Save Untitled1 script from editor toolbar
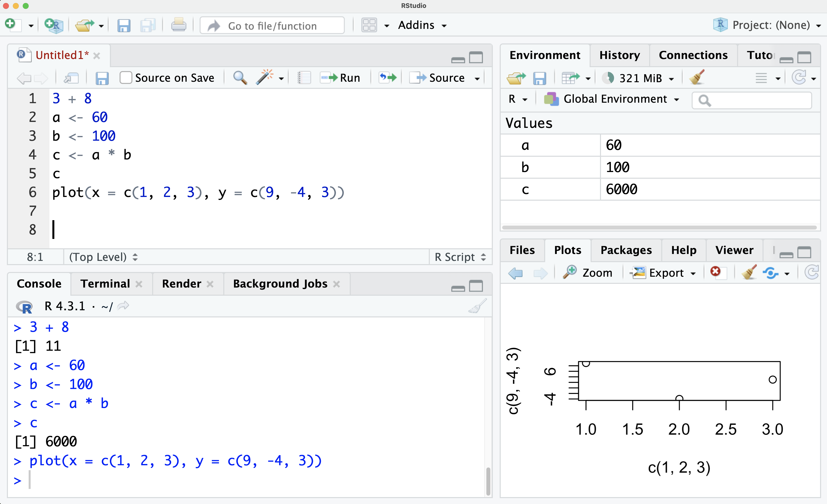Image resolution: width=827 pixels, height=504 pixels. tap(102, 78)
